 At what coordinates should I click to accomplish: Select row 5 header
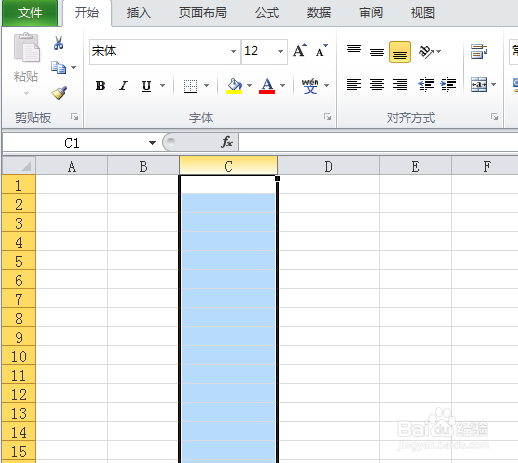pos(19,261)
